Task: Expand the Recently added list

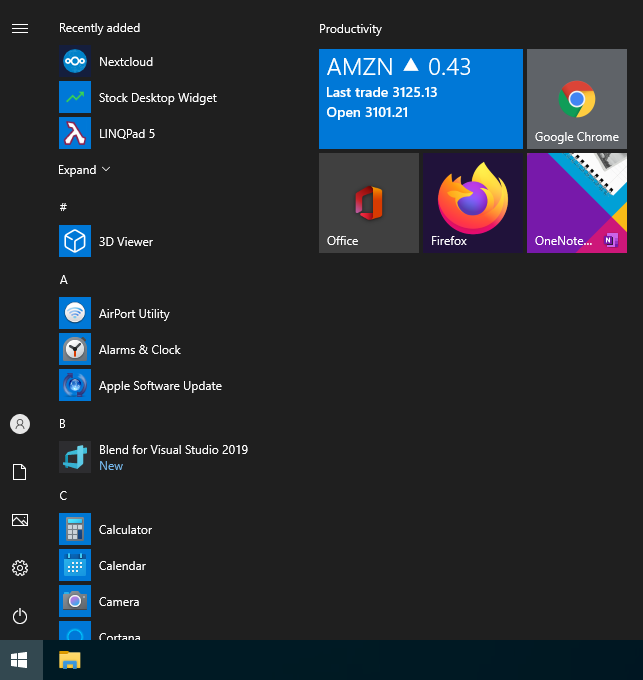Action: click(x=84, y=170)
